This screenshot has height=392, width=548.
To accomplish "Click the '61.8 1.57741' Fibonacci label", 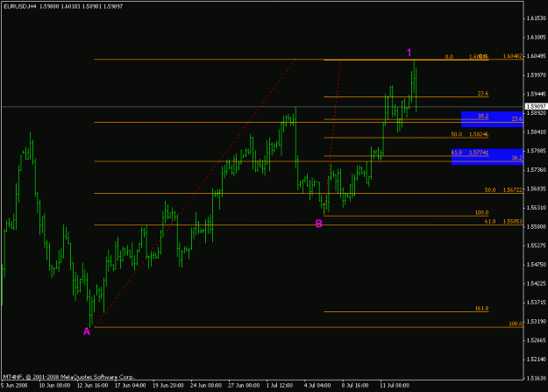I will 469,153.
